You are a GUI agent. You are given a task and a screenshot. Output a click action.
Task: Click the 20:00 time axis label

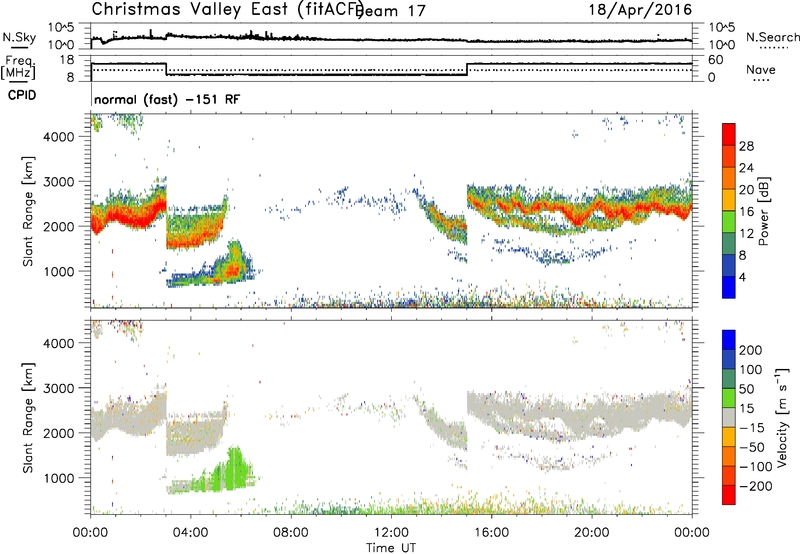591,533
